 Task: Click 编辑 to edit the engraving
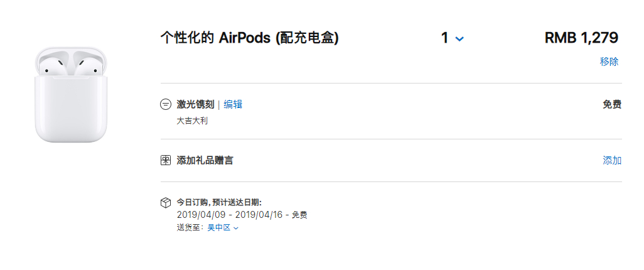(233, 104)
